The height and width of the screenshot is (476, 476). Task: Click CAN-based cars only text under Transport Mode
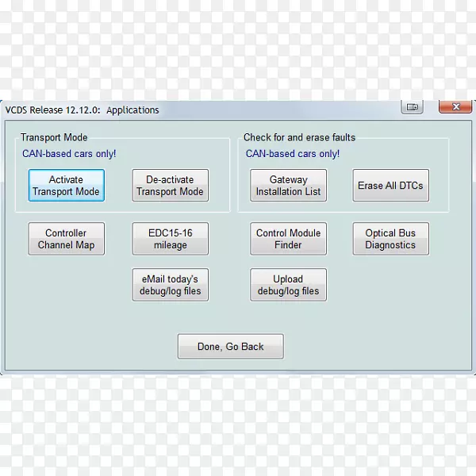click(69, 153)
